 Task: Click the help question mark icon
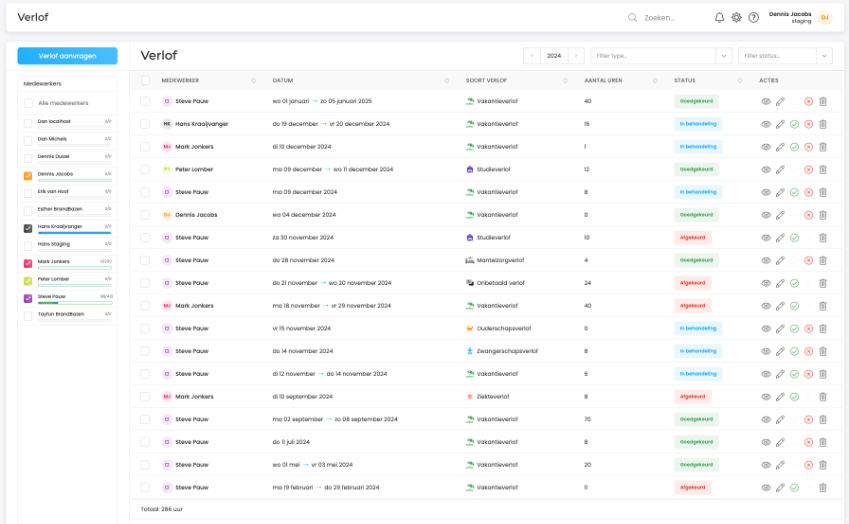click(x=753, y=17)
